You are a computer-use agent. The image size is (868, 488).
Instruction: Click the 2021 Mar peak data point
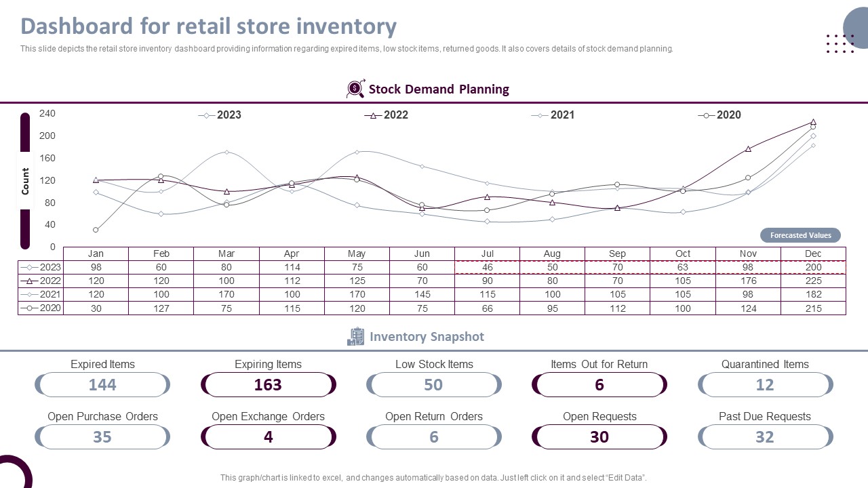226,152
